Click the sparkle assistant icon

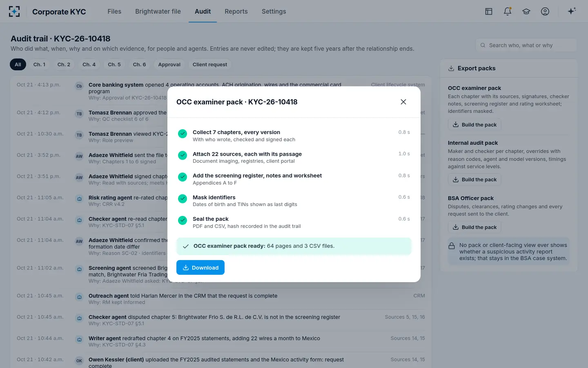[x=572, y=11]
